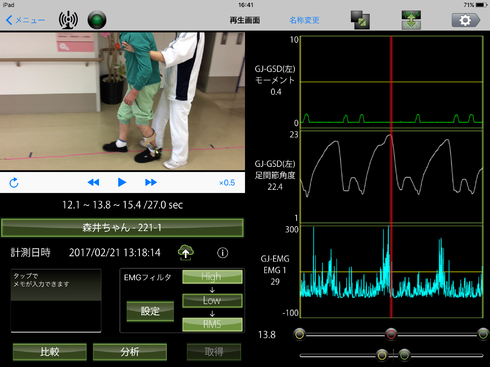This screenshot has width=490, height=367.
Task: Toggle the RMS EMG filter
Action: click(x=212, y=324)
